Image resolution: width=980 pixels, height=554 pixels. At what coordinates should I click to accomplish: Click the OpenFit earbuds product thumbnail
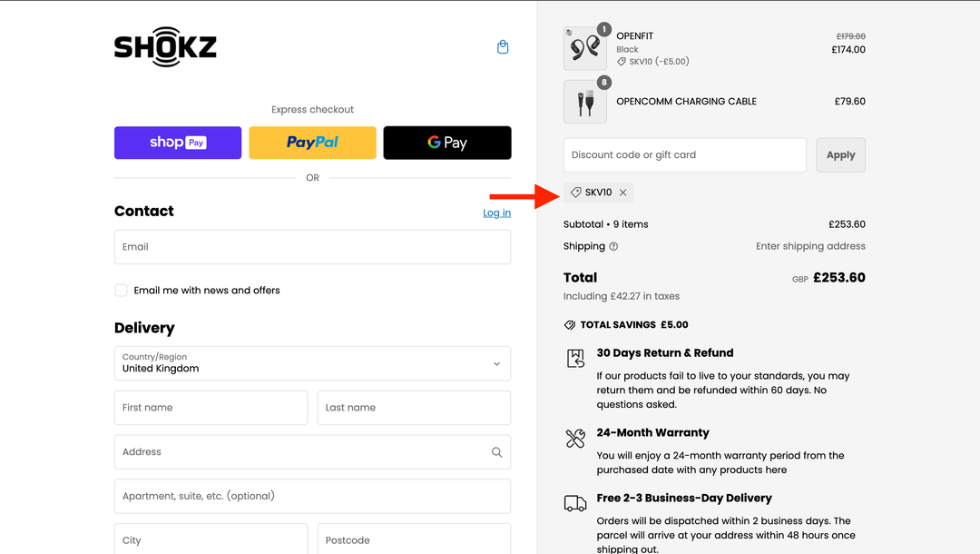[585, 48]
